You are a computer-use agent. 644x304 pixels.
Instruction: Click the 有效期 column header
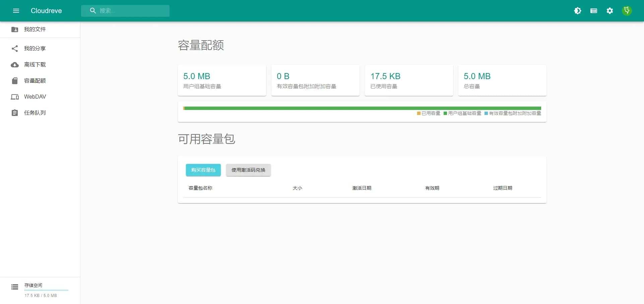(x=432, y=188)
